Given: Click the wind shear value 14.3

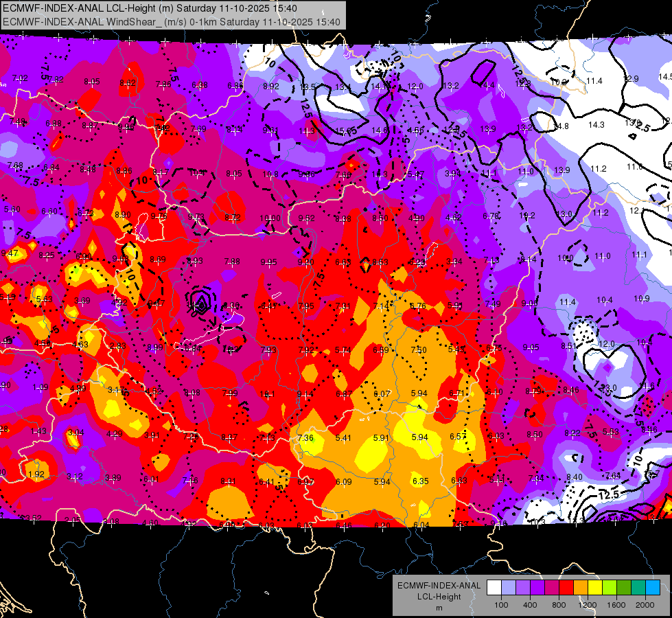Looking at the screenshot, I should 596,125.
